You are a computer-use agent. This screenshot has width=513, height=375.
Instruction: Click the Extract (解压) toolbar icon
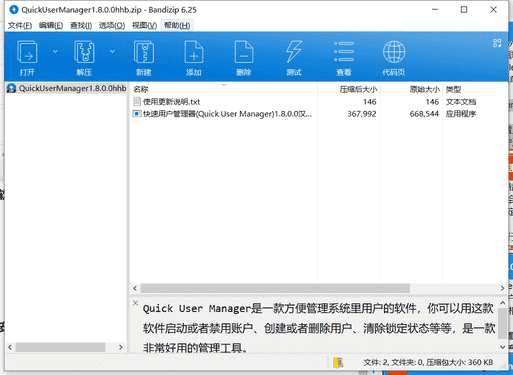(84, 52)
